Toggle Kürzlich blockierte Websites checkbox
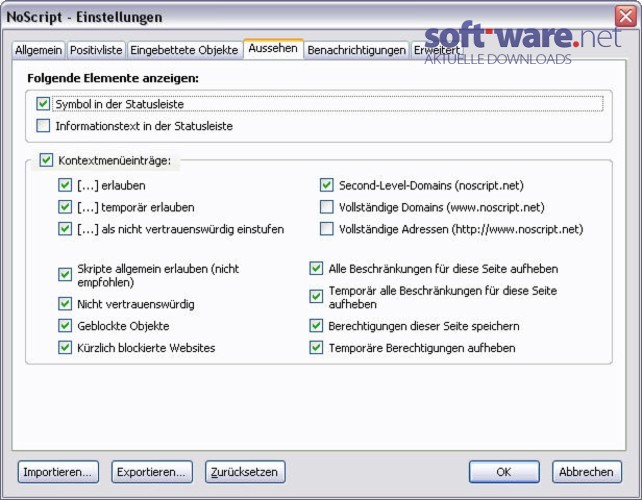 [x=65, y=347]
